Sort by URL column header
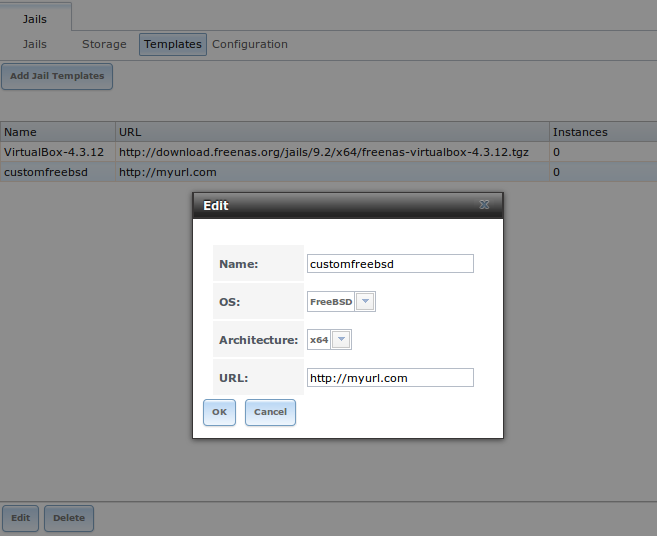Image resolution: width=657 pixels, height=536 pixels. (332, 132)
